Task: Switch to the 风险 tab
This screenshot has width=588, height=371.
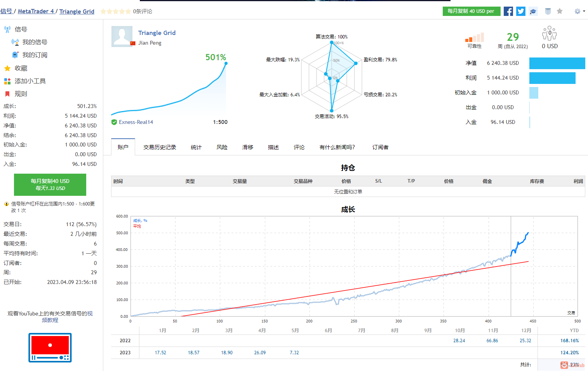Action: [x=222, y=147]
